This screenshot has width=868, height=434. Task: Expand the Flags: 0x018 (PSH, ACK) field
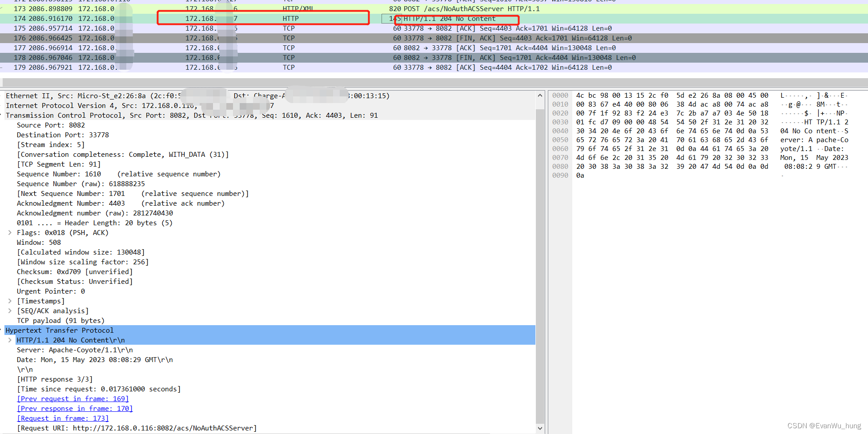(x=10, y=232)
